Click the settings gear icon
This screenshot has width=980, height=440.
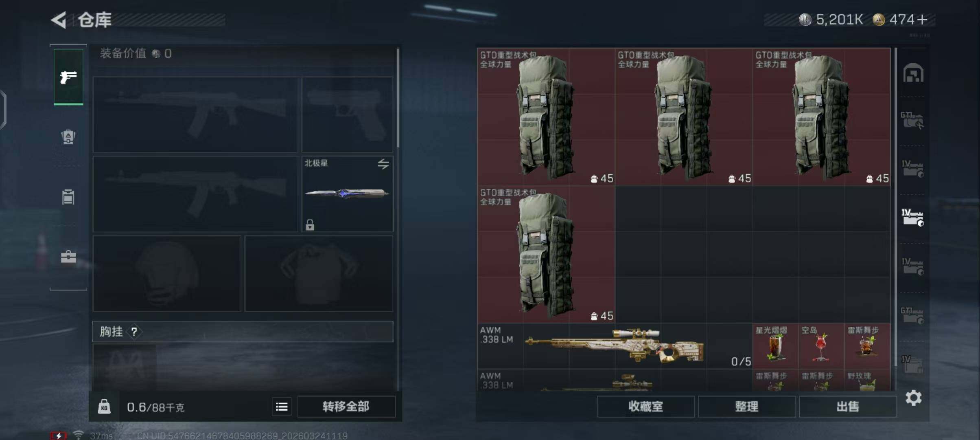pos(913,398)
